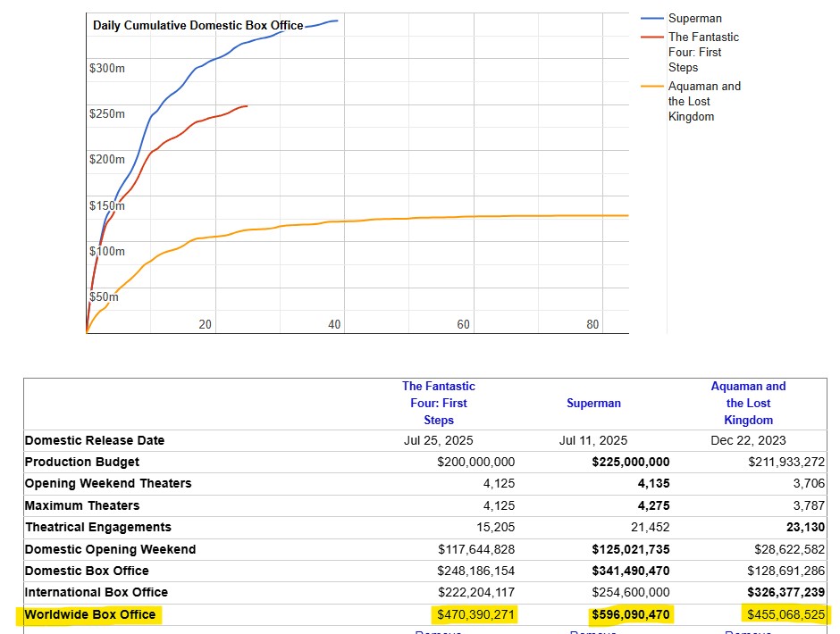Screen dimensions: 840x634
Task: Click the $248,186,154 domestic box office cell
Action: (475, 571)
